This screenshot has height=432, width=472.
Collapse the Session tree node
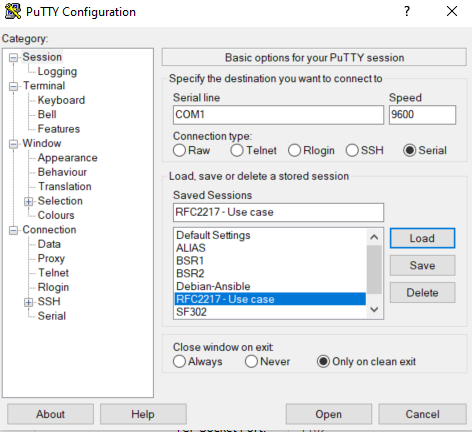(13, 58)
